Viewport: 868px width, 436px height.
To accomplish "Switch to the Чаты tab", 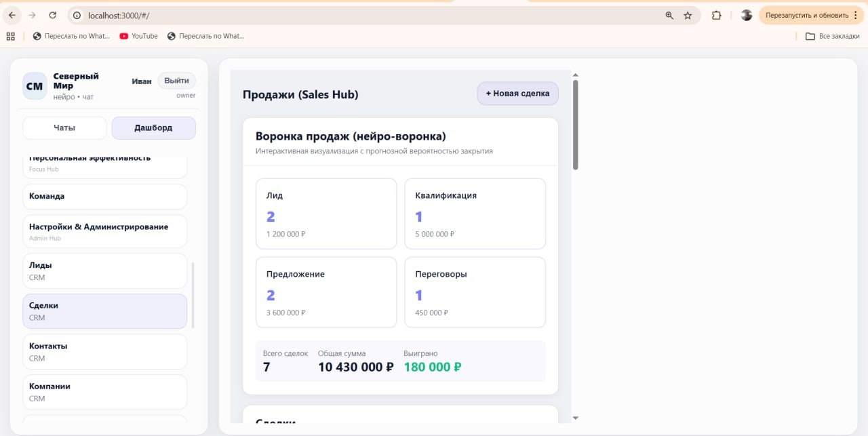I will click(64, 127).
